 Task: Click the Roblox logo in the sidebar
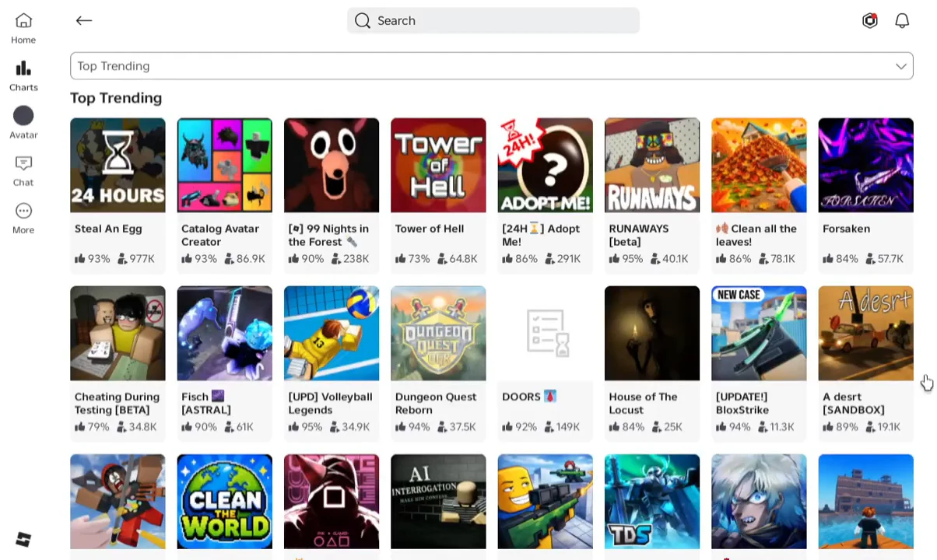(23, 539)
